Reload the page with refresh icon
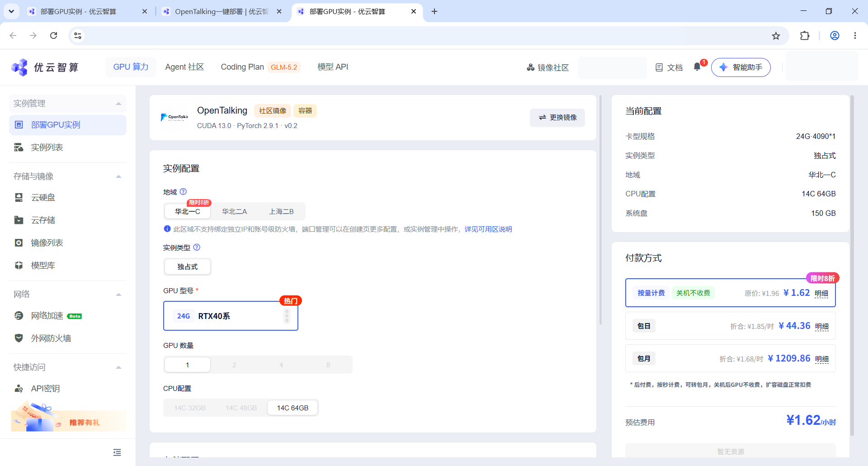This screenshot has width=868, height=466. pyautogui.click(x=53, y=36)
